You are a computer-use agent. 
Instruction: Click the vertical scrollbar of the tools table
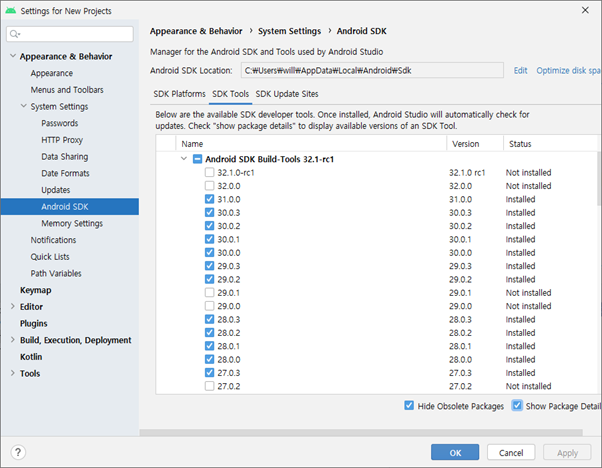pos(599,179)
